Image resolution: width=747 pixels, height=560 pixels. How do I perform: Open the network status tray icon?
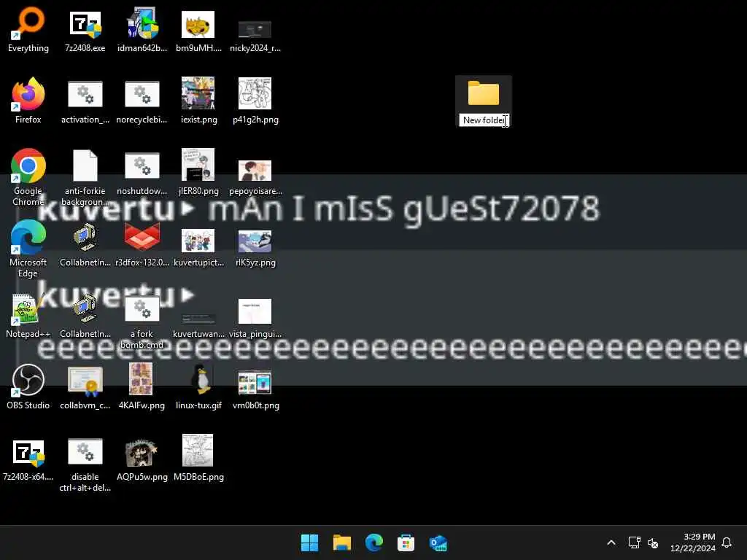[634, 542]
